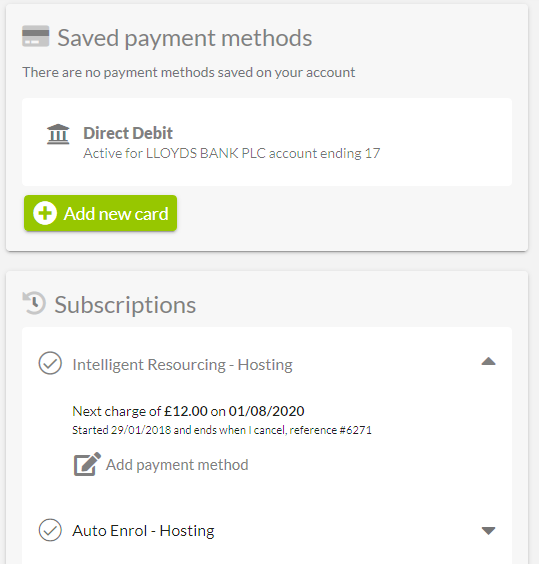Click the Add new card button
The image size is (539, 564).
100,213
